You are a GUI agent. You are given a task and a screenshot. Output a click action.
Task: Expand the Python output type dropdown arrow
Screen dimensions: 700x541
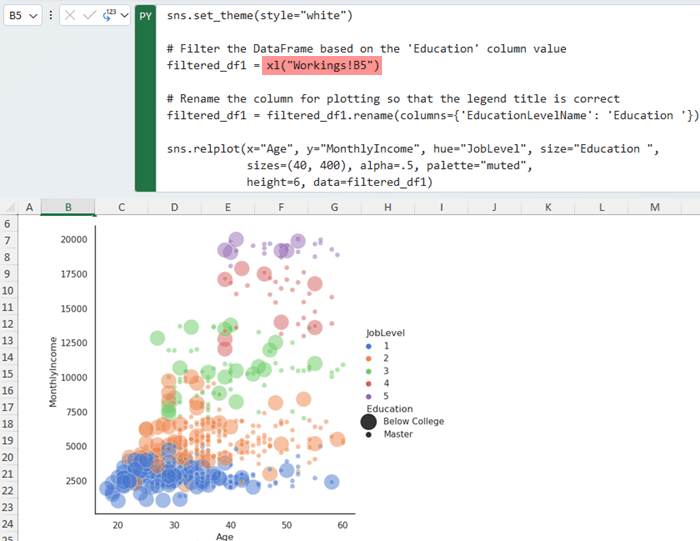[x=125, y=16]
